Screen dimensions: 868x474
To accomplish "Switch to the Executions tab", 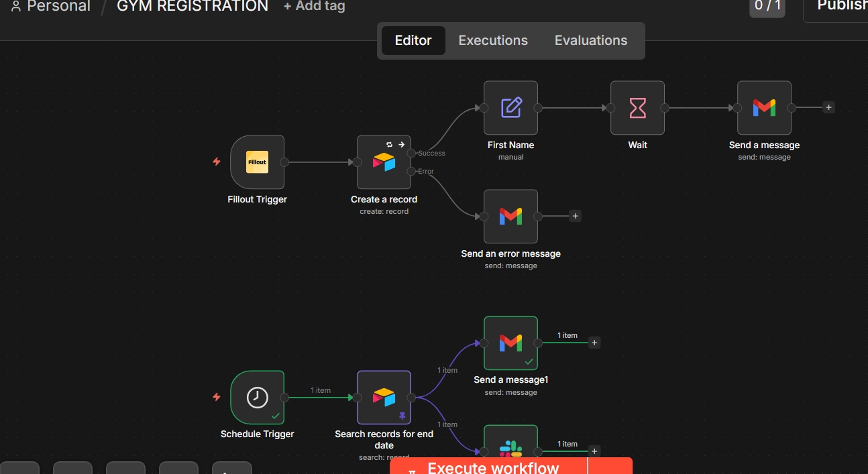I will coord(493,40).
